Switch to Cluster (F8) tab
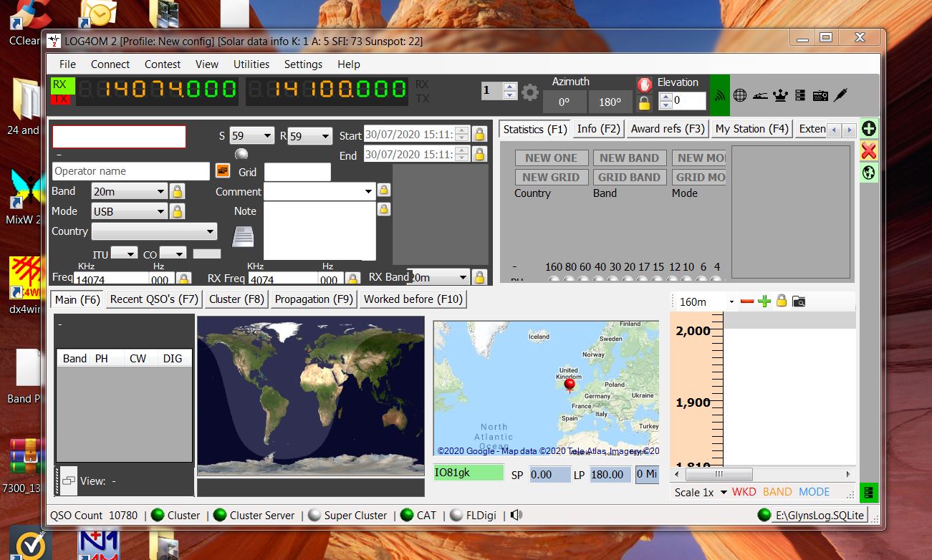The width and height of the screenshot is (932, 560). (x=236, y=299)
